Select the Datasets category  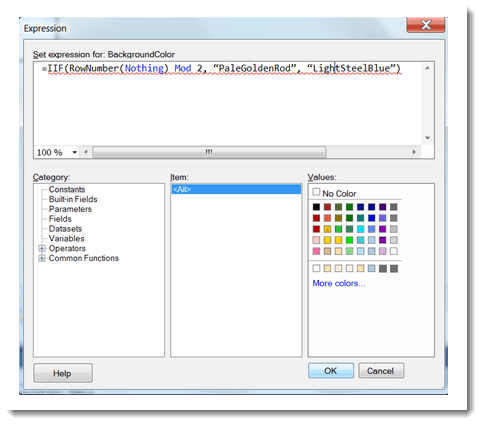pyautogui.click(x=65, y=229)
